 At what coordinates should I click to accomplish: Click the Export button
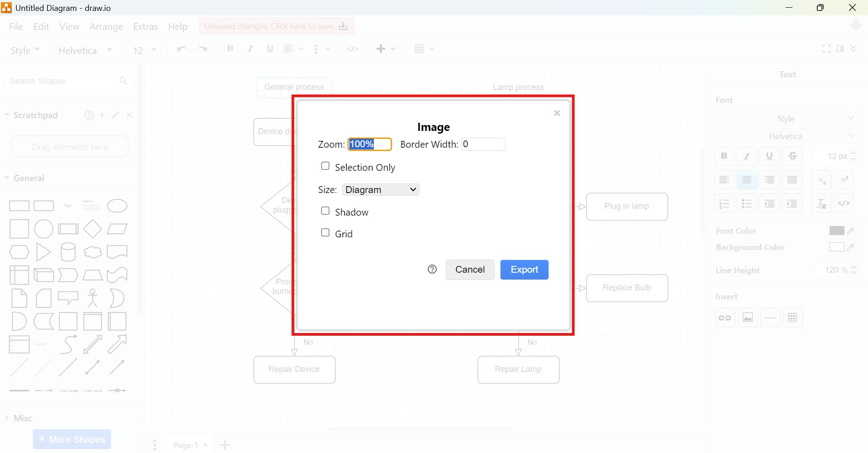tap(524, 270)
